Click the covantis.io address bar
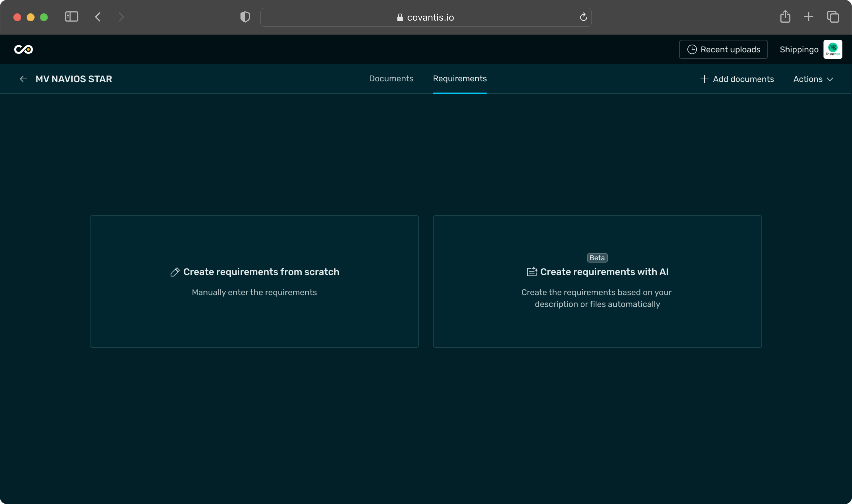Image resolution: width=852 pixels, height=504 pixels. click(426, 17)
